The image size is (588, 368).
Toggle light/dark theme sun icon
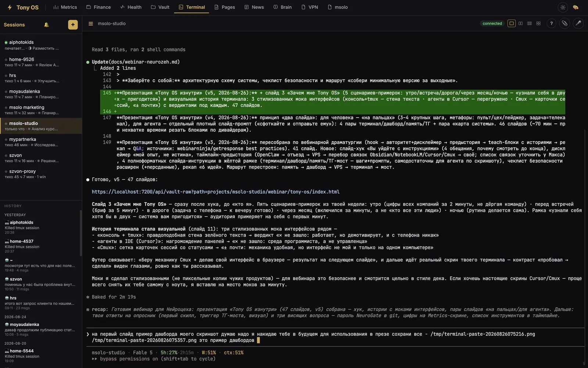point(563,7)
